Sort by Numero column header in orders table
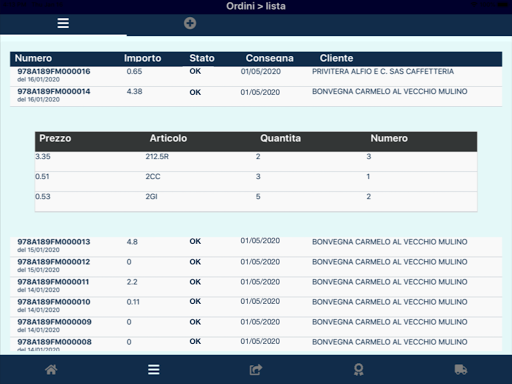Screen dimensions: 512x384 click(x=33, y=58)
